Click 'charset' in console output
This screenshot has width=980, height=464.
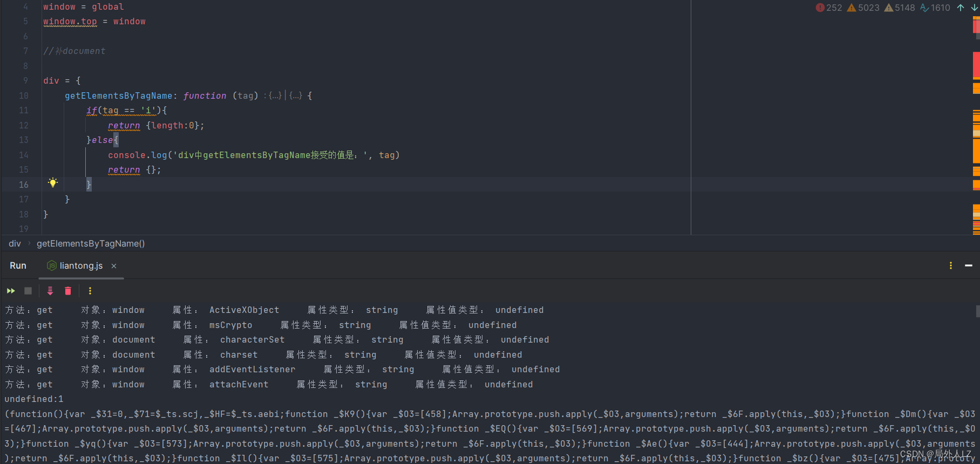pos(239,354)
